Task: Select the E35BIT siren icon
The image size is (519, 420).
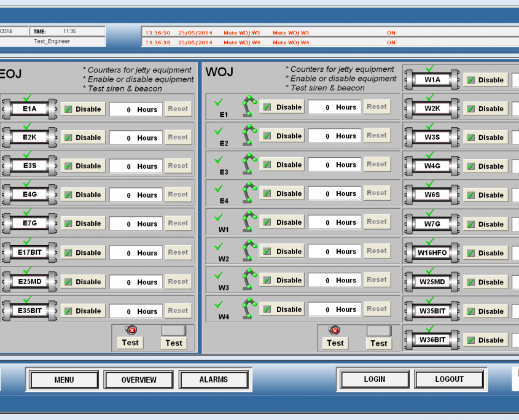Action: (x=28, y=311)
